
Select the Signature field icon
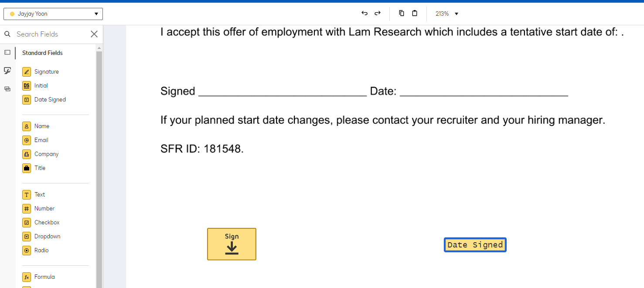(27, 72)
